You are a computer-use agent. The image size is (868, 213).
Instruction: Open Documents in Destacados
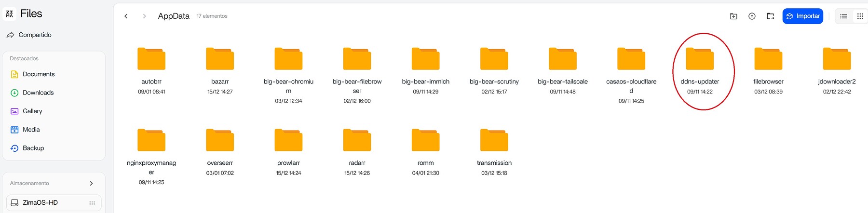[33, 74]
